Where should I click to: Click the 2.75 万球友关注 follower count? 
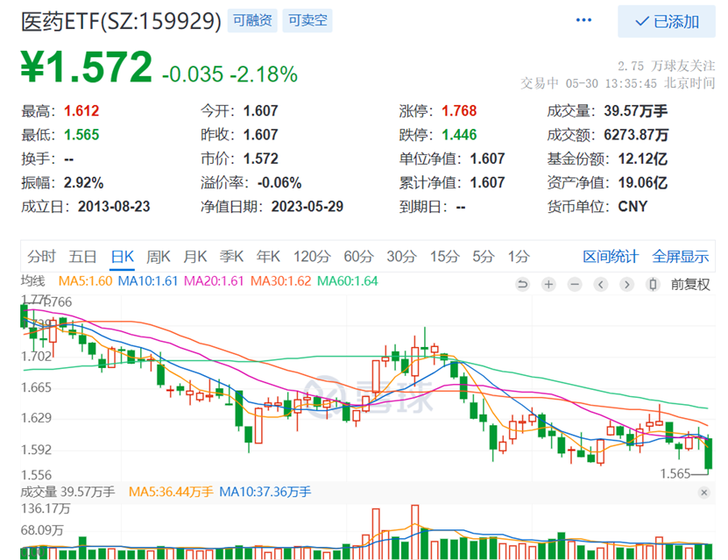pyautogui.click(x=667, y=66)
